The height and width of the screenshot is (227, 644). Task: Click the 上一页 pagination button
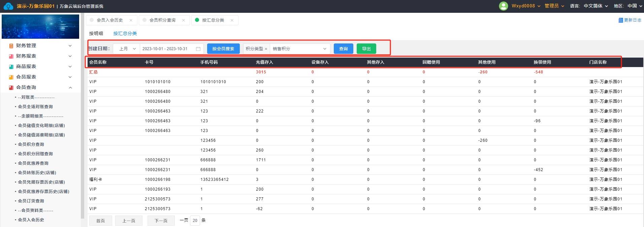point(129,221)
